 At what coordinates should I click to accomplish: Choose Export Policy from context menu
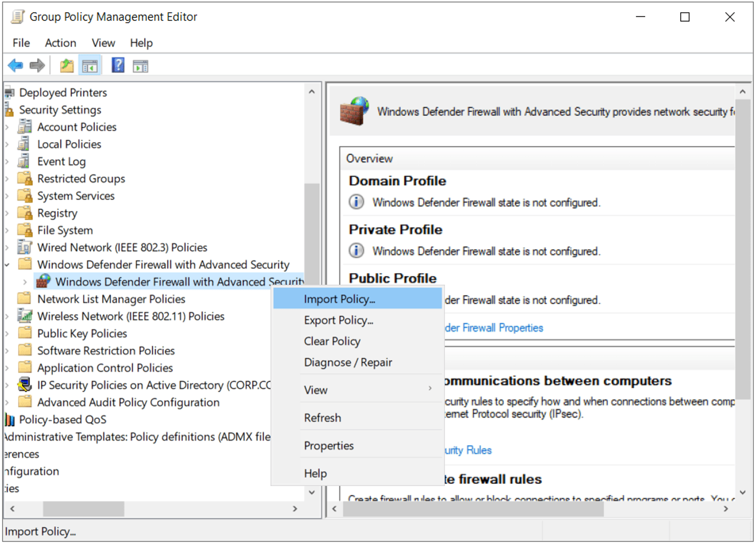357,320
